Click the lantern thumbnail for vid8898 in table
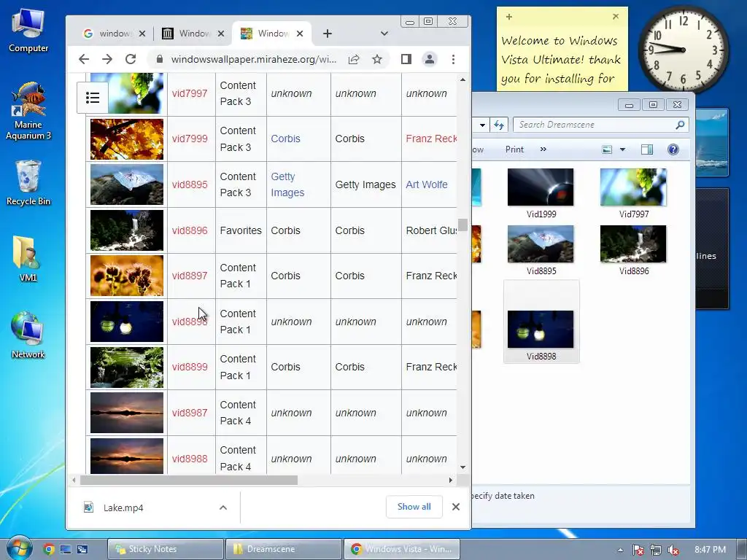This screenshot has height=560, width=747. coord(127,322)
